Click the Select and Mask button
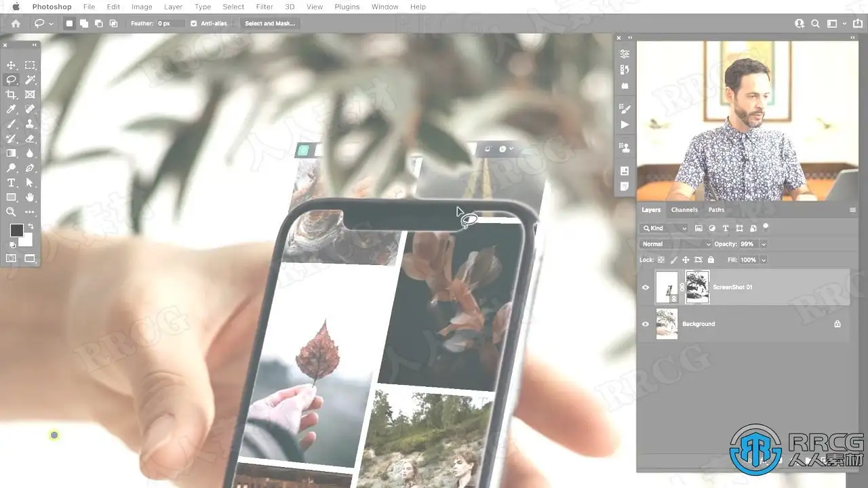 [270, 23]
